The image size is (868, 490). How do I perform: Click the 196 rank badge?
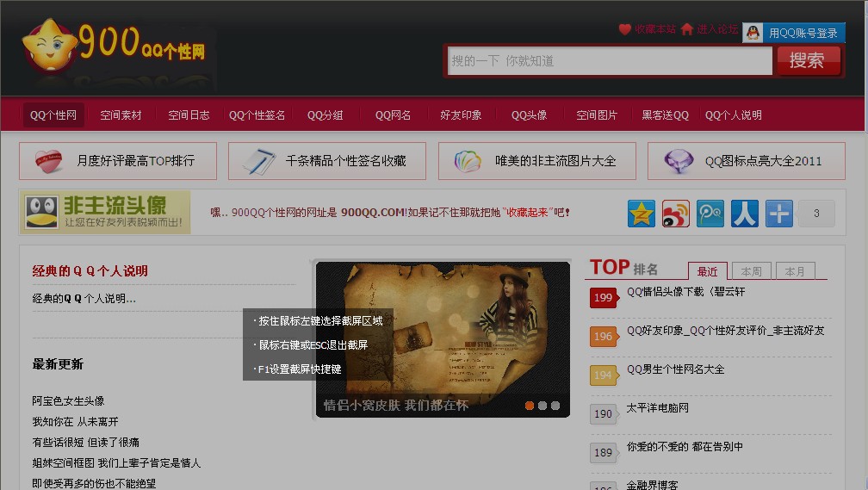(604, 337)
